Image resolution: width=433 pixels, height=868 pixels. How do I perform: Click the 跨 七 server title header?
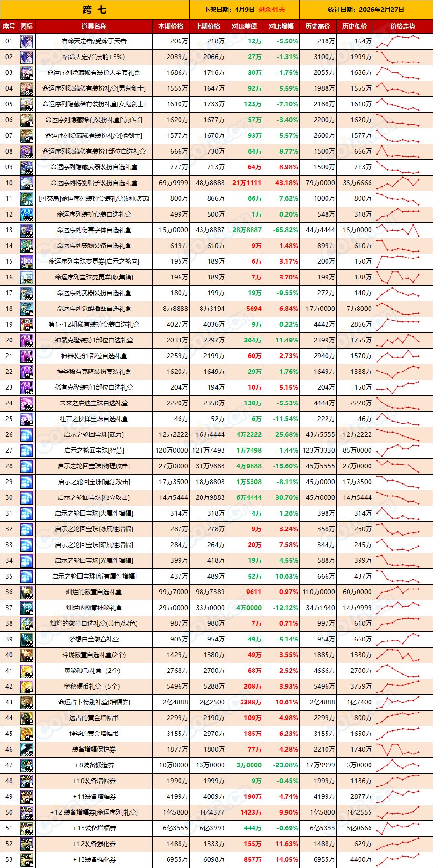coord(95,10)
